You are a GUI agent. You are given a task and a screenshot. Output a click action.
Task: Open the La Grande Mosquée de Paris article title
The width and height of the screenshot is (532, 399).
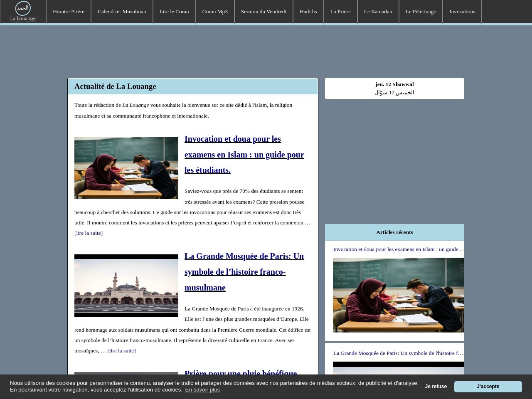pos(244,272)
